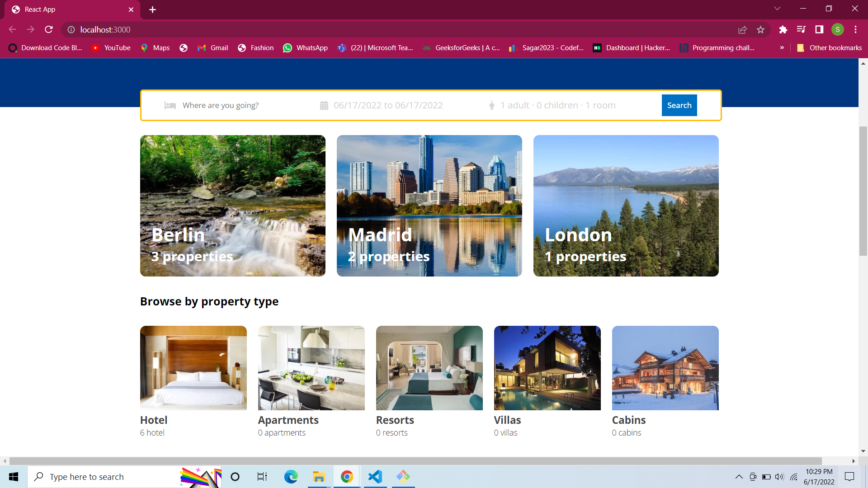The height and width of the screenshot is (488, 868).
Task: Open Chrome's three-dot menu
Action: (x=855, y=29)
